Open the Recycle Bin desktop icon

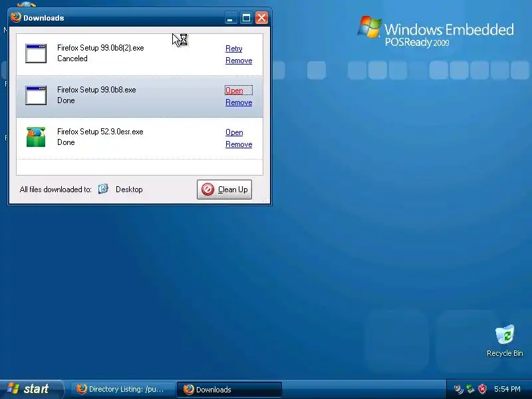tap(505, 340)
